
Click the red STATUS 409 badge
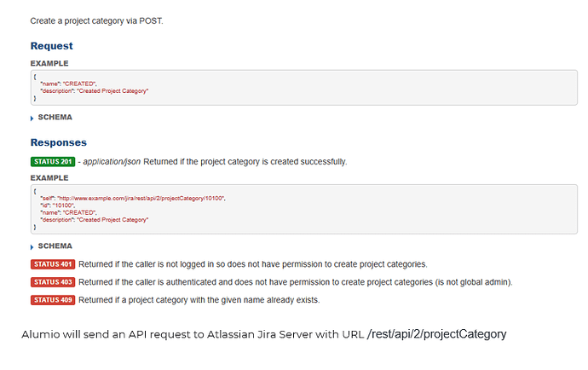pyautogui.click(x=53, y=300)
